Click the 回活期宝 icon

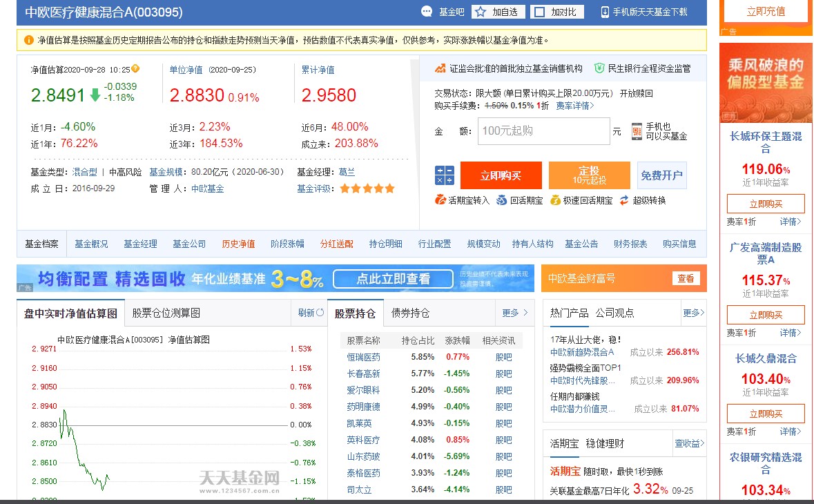tap(501, 200)
